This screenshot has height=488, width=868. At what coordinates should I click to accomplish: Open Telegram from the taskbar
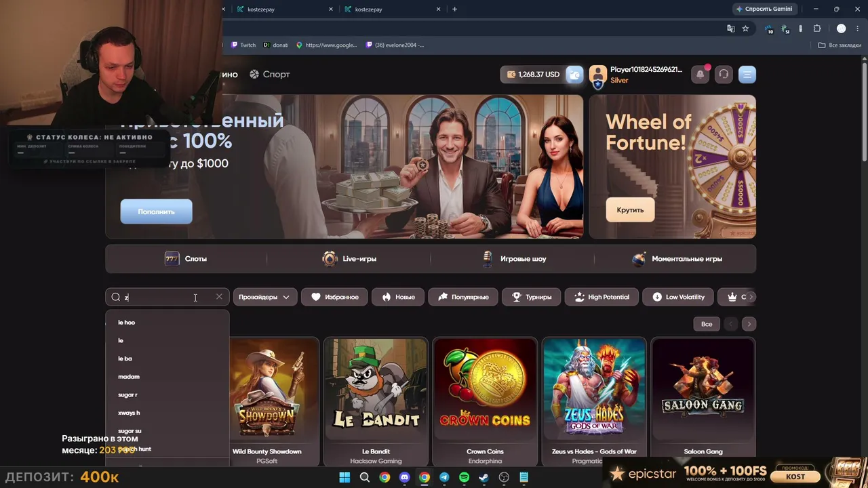click(x=444, y=477)
